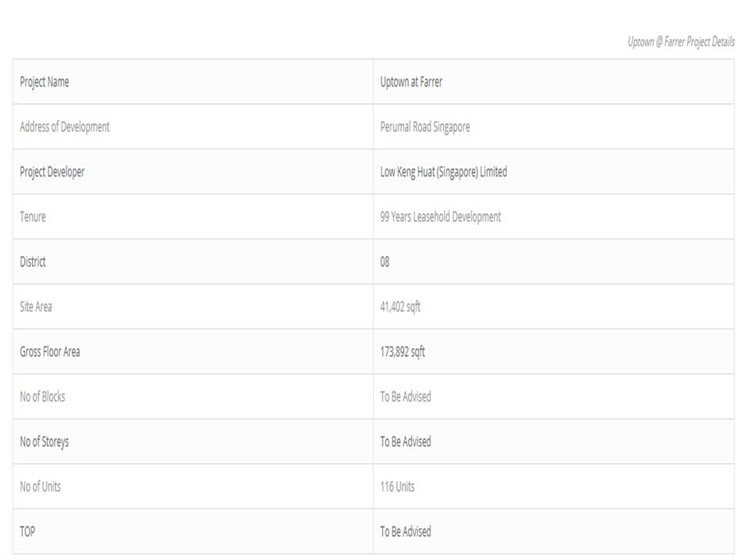Click the "116 Units" value cell

click(x=398, y=487)
